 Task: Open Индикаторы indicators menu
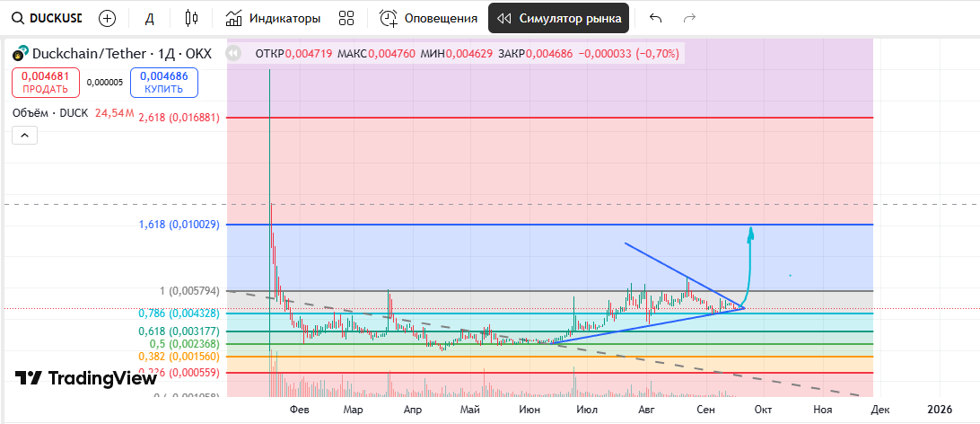point(273,18)
